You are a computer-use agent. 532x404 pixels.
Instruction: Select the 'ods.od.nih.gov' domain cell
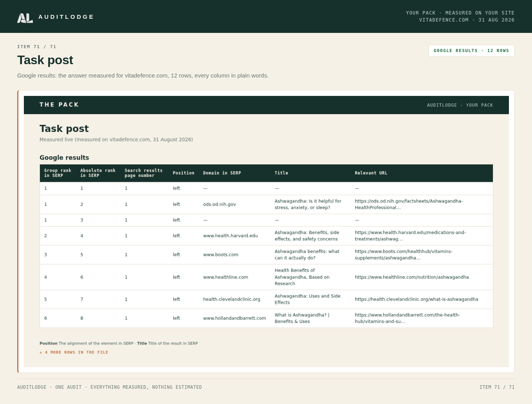pos(219,204)
